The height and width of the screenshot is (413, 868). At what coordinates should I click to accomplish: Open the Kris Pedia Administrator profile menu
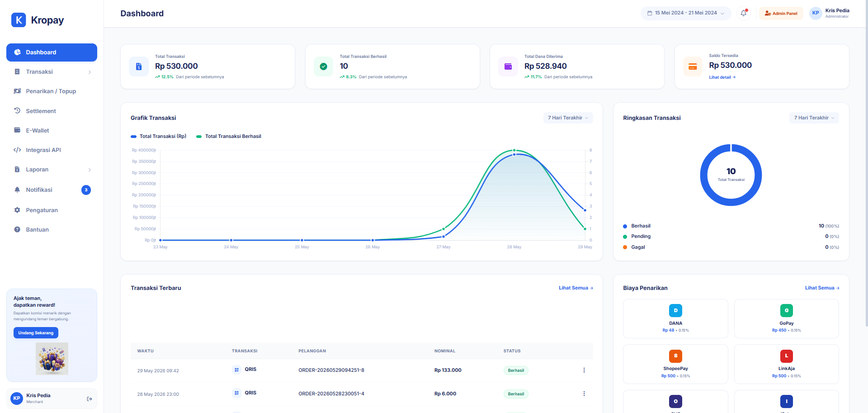click(x=830, y=13)
